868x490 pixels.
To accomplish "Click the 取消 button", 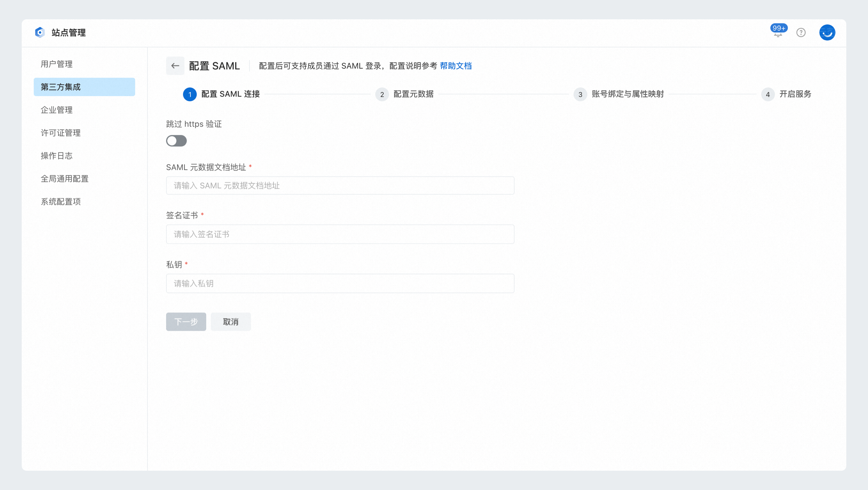I will (231, 322).
